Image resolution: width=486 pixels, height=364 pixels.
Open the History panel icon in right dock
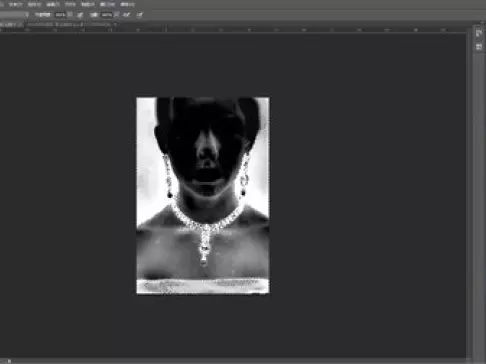point(479,33)
